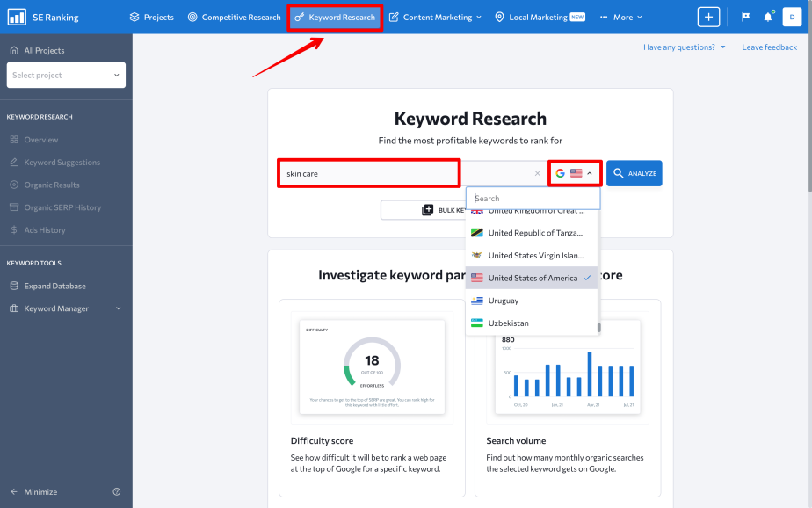Minimize the sidebar
812x508 pixels.
(x=34, y=492)
